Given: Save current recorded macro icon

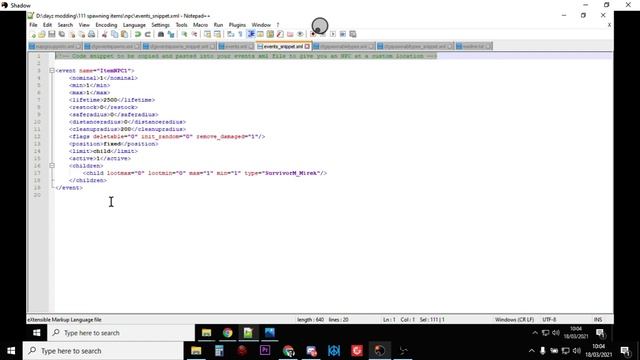Looking at the screenshot, I should pos(353,34).
